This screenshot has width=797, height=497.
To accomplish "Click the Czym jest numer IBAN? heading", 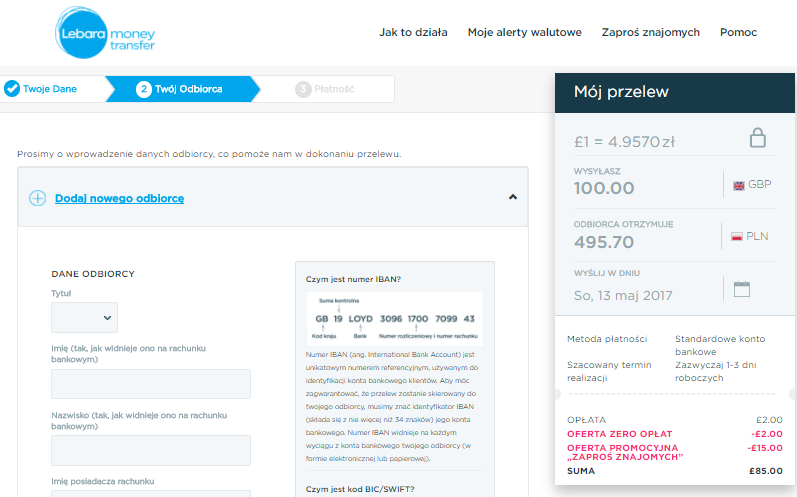I will pos(353,279).
